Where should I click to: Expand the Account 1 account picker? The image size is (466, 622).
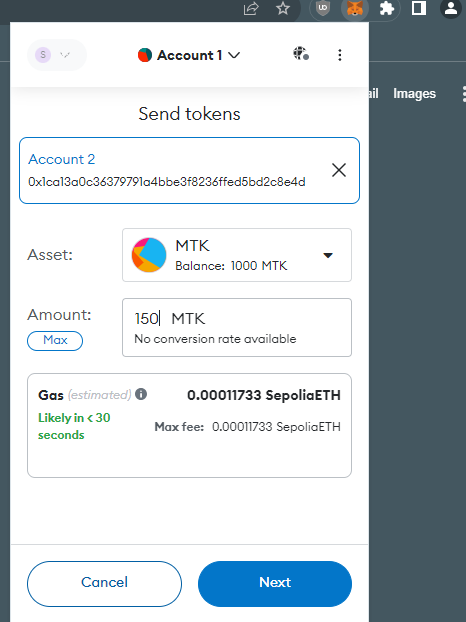(189, 55)
